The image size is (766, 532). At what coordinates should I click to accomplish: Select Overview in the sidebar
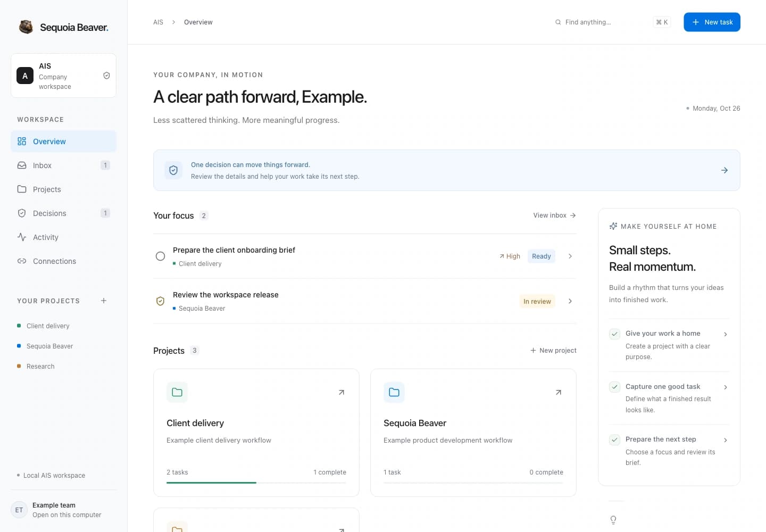[x=63, y=142]
